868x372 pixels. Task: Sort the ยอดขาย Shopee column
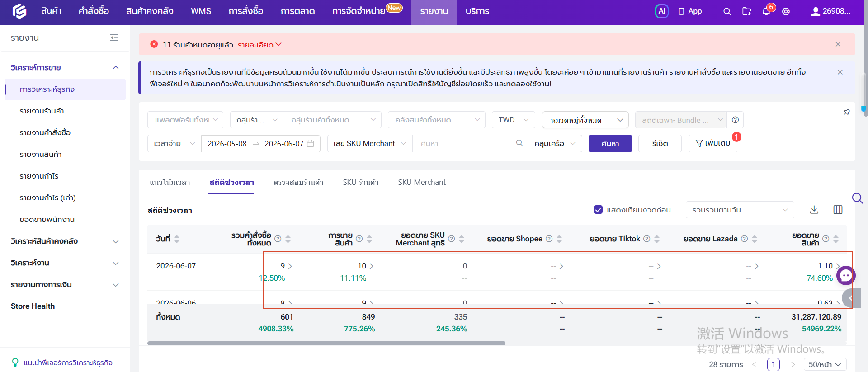(559, 239)
